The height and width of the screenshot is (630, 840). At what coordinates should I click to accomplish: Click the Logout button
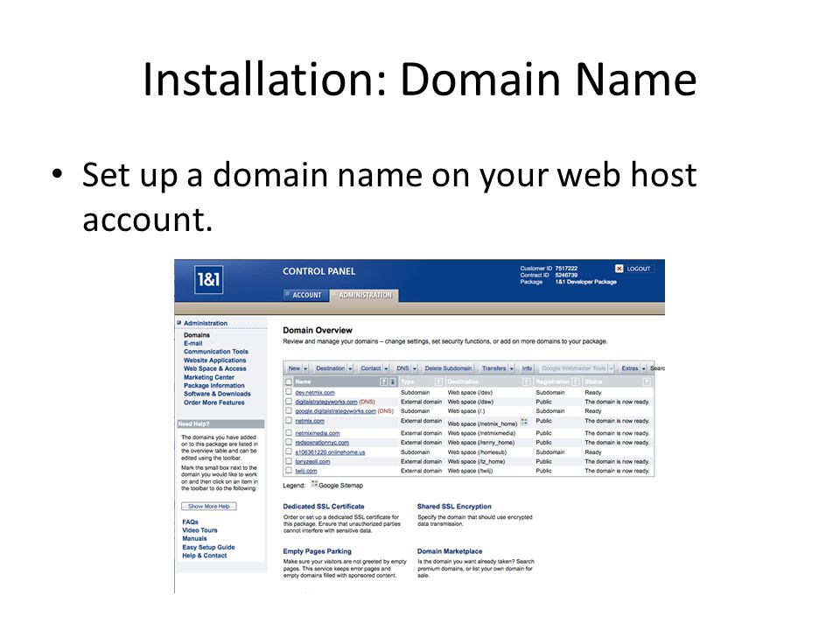(633, 269)
